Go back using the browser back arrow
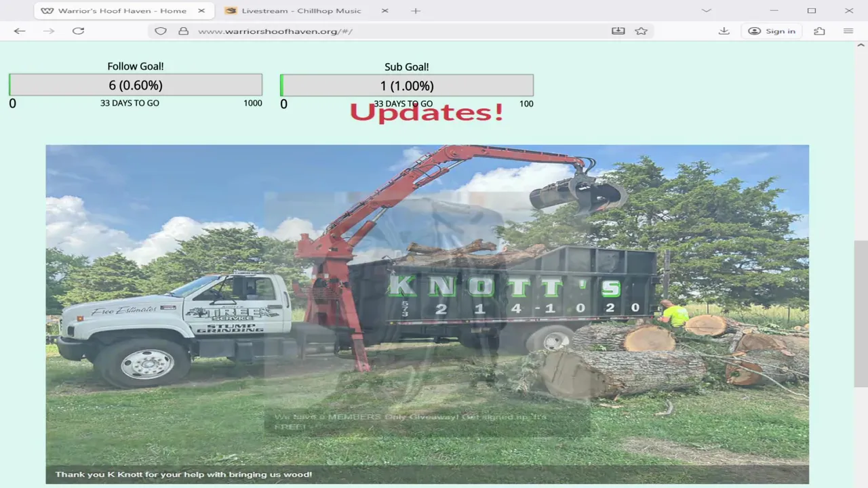Image resolution: width=868 pixels, height=488 pixels. (x=20, y=31)
